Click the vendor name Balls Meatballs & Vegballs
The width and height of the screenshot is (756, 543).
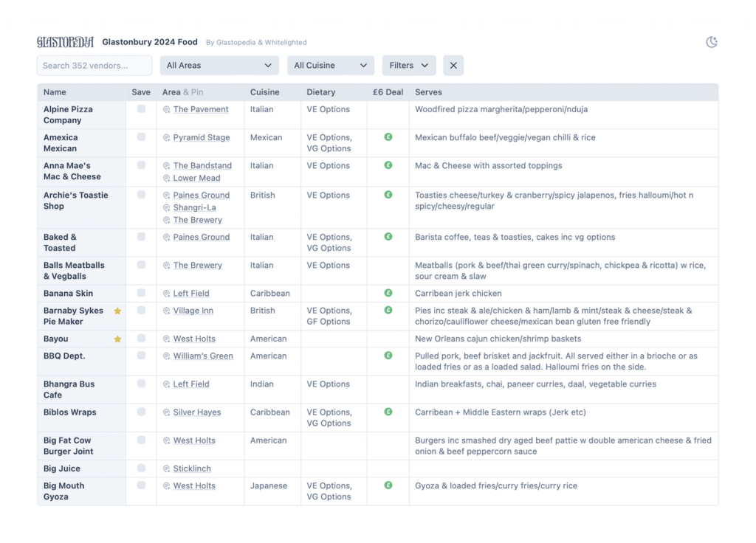74,271
